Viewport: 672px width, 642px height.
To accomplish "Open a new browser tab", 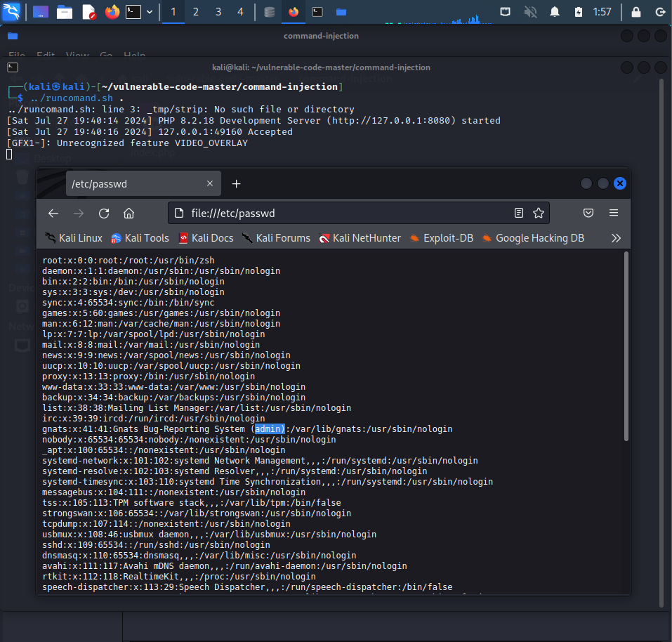I will click(237, 184).
